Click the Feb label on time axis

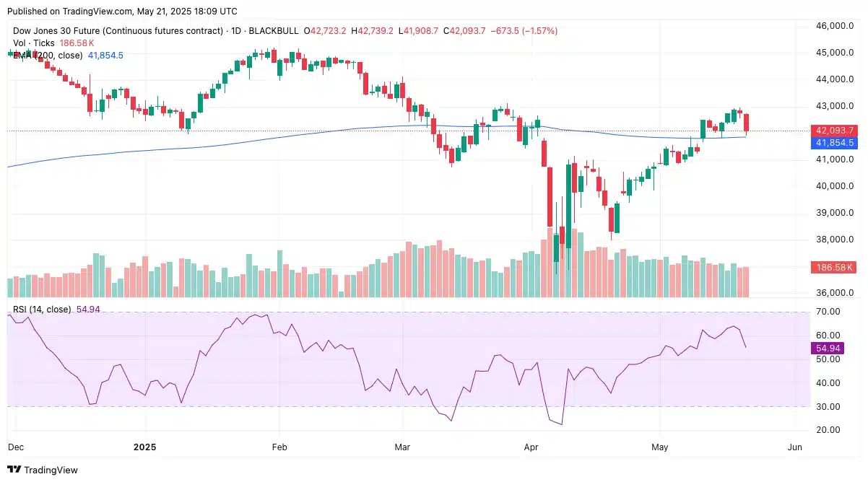pyautogui.click(x=279, y=447)
